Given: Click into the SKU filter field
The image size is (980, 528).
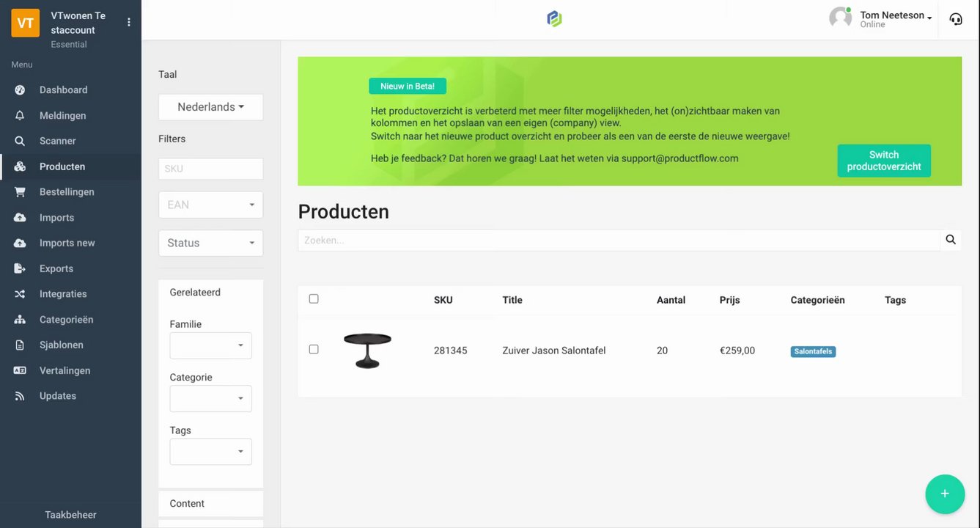Looking at the screenshot, I should pyautogui.click(x=210, y=169).
